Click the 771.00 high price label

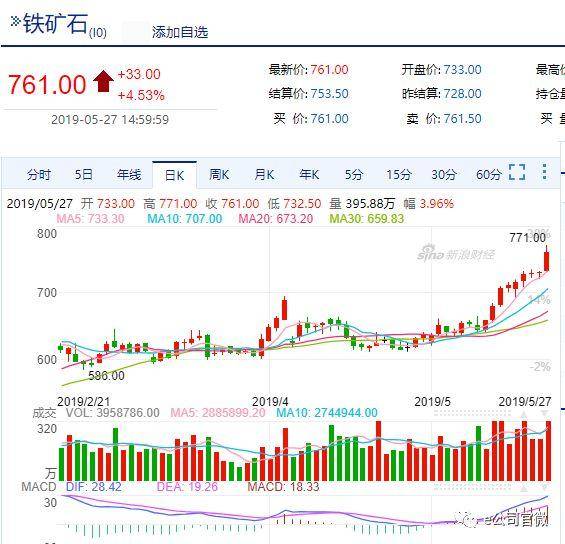527,237
